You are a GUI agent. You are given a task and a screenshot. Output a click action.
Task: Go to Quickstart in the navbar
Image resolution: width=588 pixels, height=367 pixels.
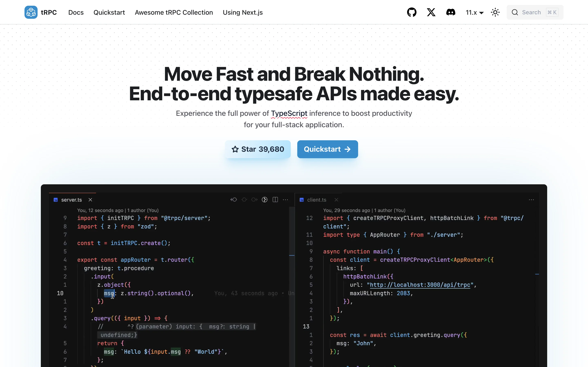click(109, 12)
